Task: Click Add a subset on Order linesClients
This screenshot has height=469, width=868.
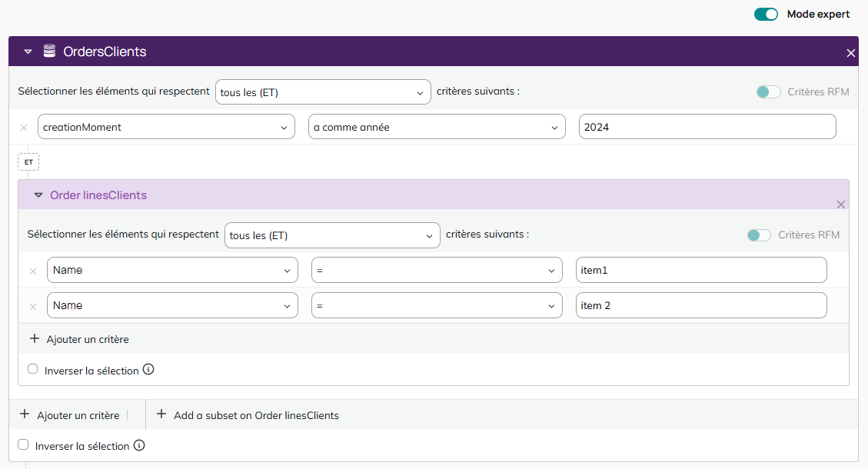Action: (248, 414)
